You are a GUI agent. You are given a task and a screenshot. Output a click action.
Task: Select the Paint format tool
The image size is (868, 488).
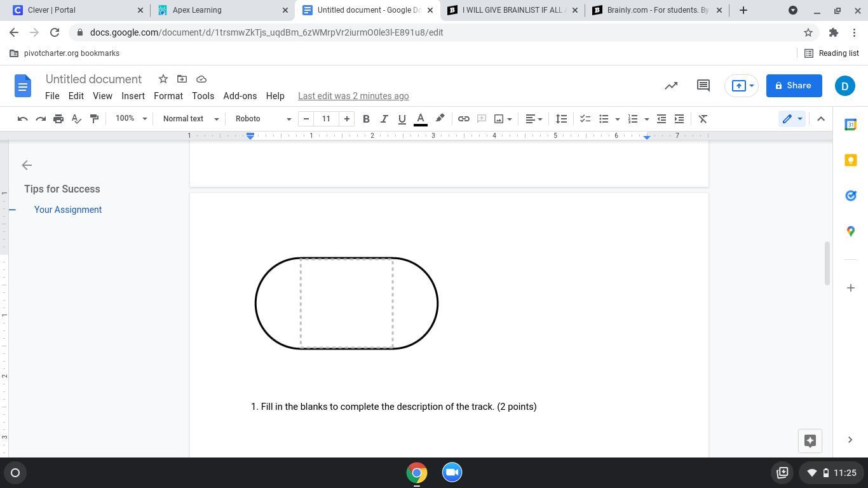click(94, 119)
